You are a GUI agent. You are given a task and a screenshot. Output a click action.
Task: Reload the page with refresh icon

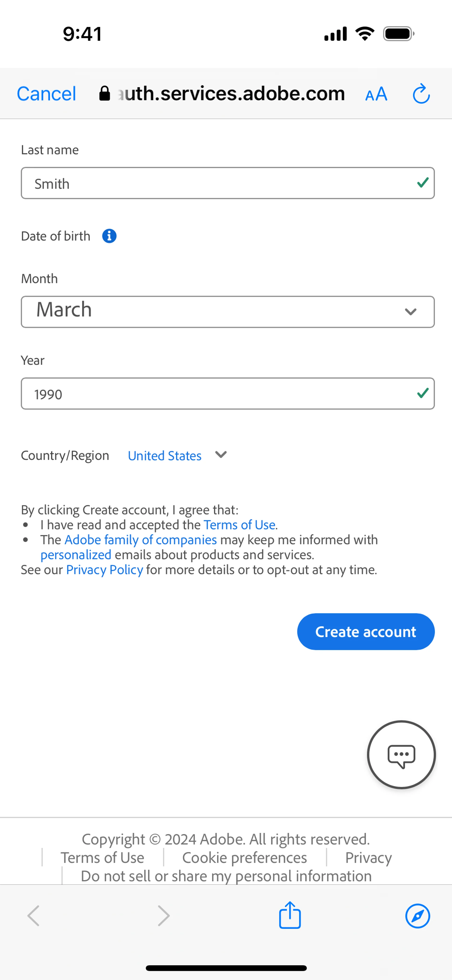coord(421,93)
